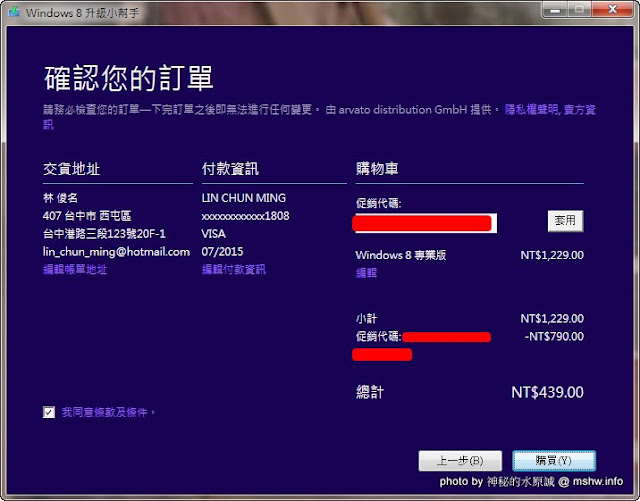Viewport: 640px width, 501px height.
Task: Click the VISA card type text
Action: [x=213, y=234]
